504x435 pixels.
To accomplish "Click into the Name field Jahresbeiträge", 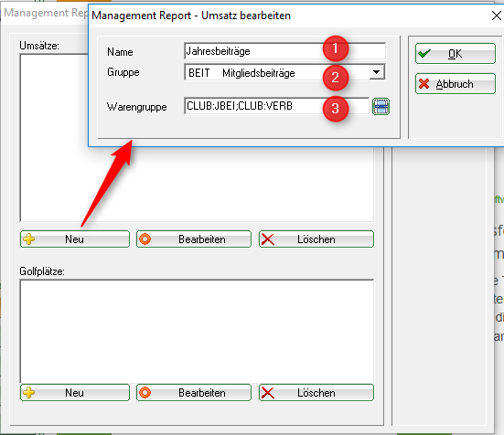I will click(x=284, y=51).
